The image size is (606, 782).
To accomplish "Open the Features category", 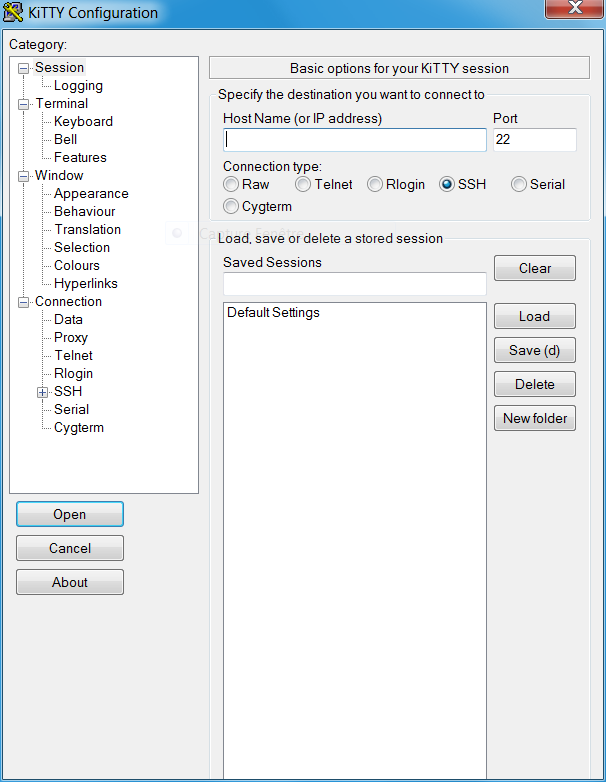I will (x=80, y=158).
